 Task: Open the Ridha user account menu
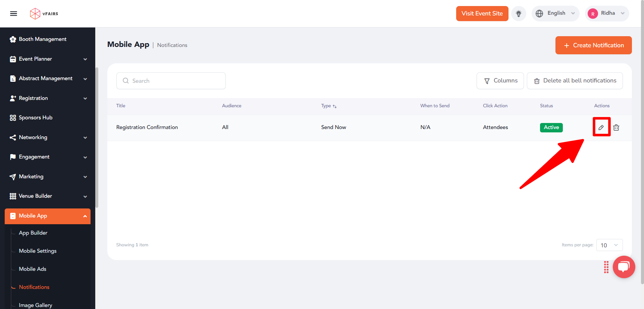tap(607, 13)
